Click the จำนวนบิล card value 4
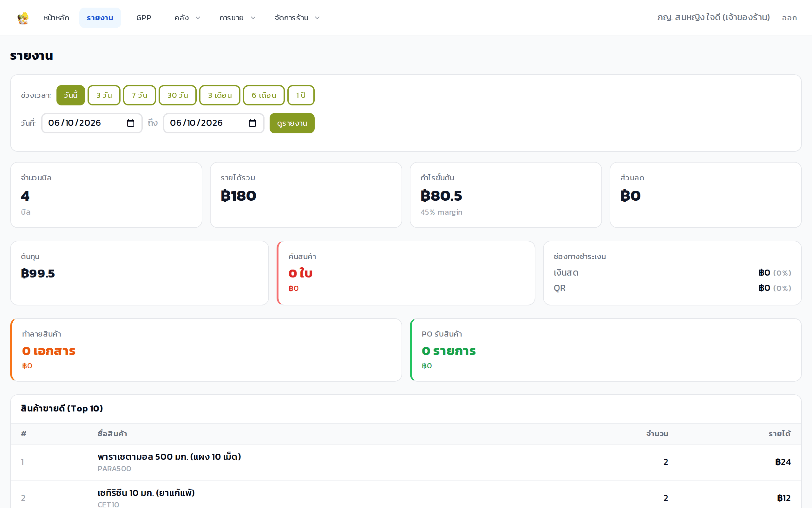The height and width of the screenshot is (508, 812). click(25, 196)
